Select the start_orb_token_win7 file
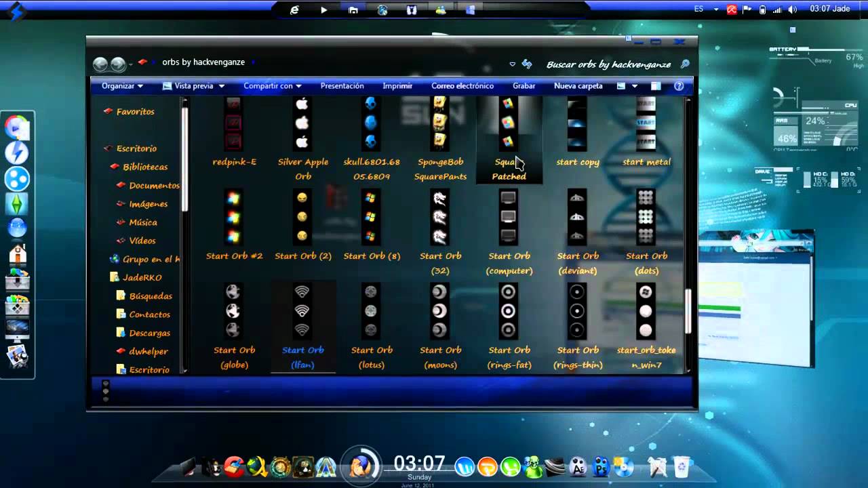Image resolution: width=868 pixels, height=488 pixels. tap(646, 327)
